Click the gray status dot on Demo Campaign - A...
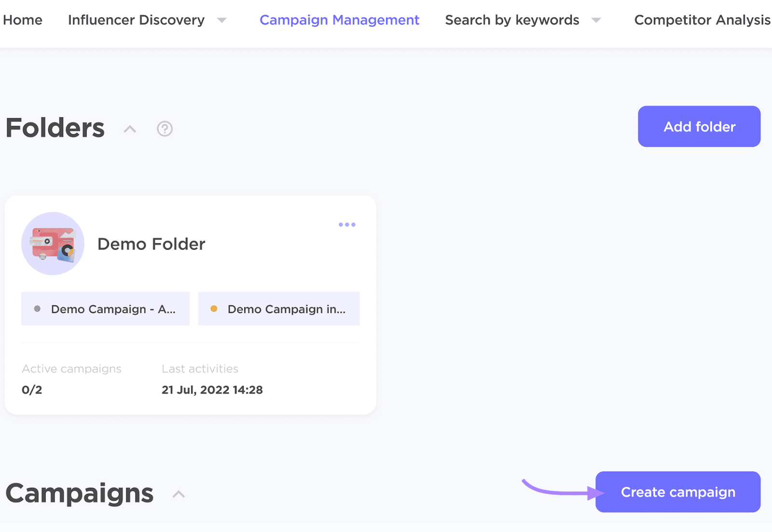The image size is (772, 532). coord(37,309)
